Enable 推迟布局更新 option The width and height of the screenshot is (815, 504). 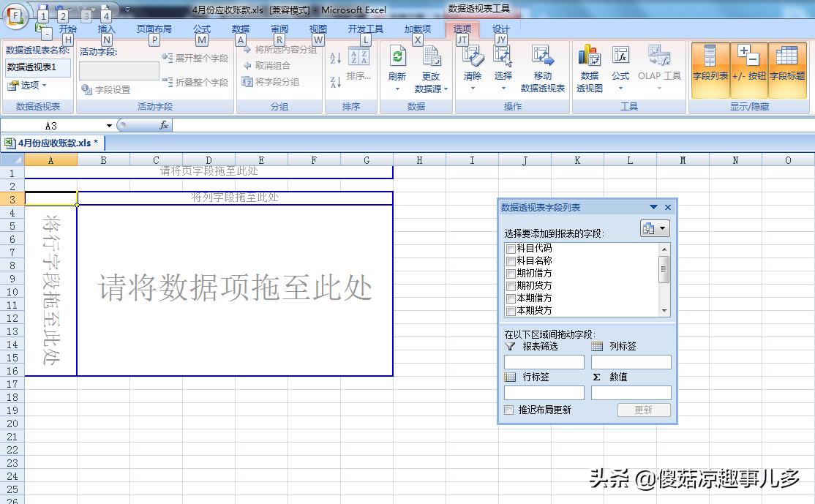[508, 410]
